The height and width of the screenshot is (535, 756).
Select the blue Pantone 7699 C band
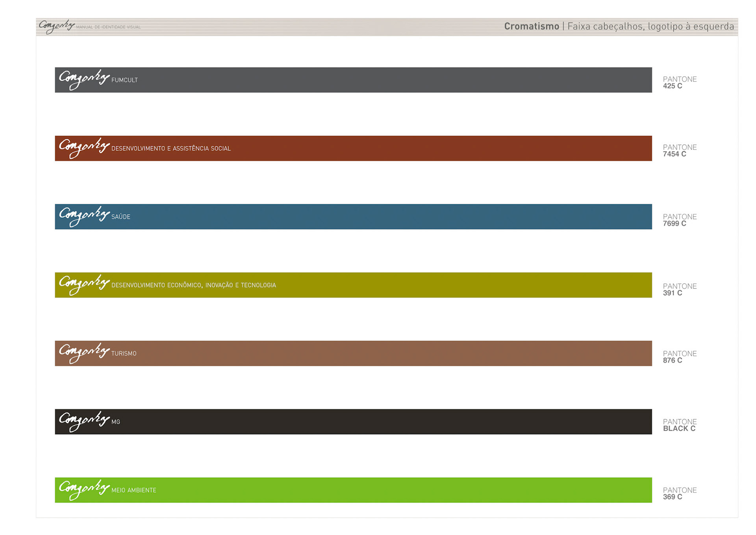(353, 217)
